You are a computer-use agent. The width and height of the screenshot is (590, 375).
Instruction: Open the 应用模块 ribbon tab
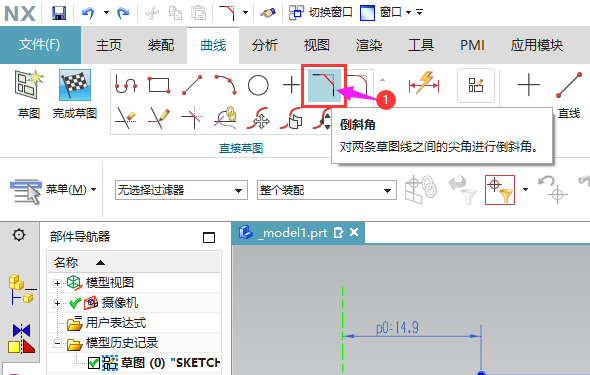click(x=537, y=45)
